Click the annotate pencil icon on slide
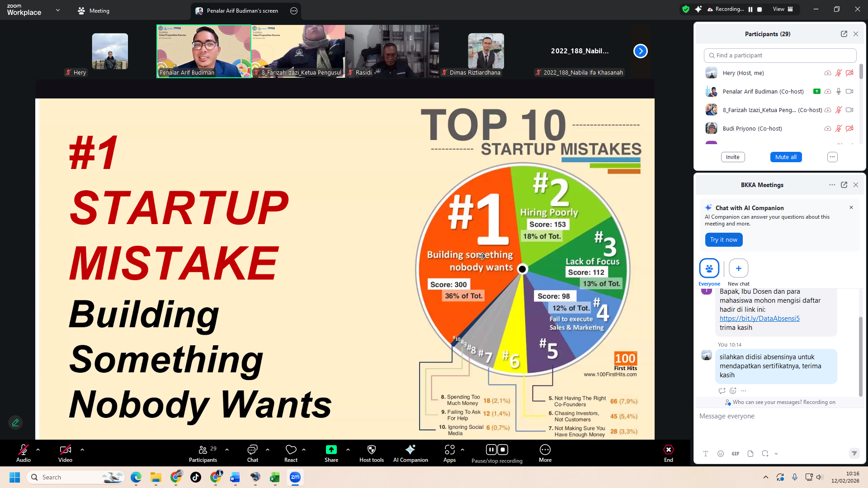The width and height of the screenshot is (868, 488). pos(15,422)
